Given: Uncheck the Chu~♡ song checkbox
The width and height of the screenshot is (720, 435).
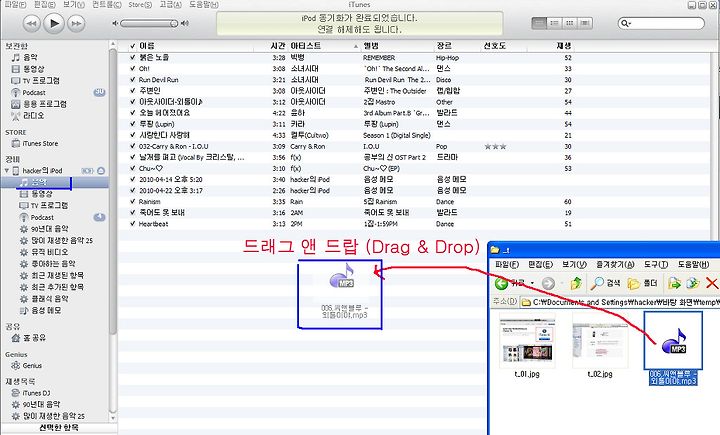Looking at the screenshot, I should point(133,168).
